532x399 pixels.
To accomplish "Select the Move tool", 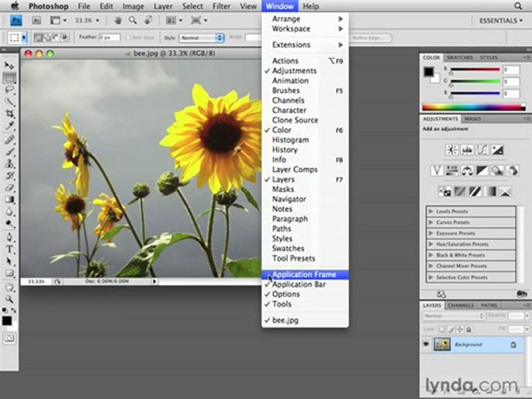I will [9, 65].
